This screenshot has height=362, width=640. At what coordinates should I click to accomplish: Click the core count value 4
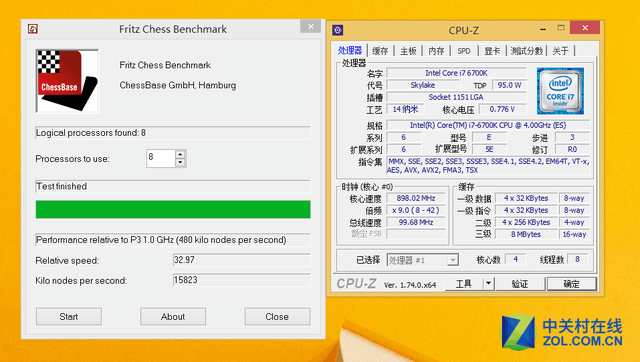(x=516, y=259)
